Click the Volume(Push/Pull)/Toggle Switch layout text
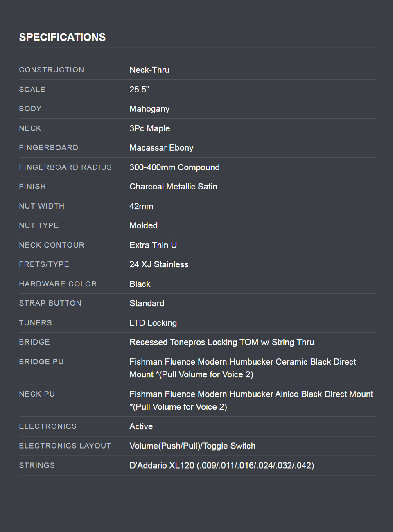Viewport: 393px width, 532px height. pos(192,446)
